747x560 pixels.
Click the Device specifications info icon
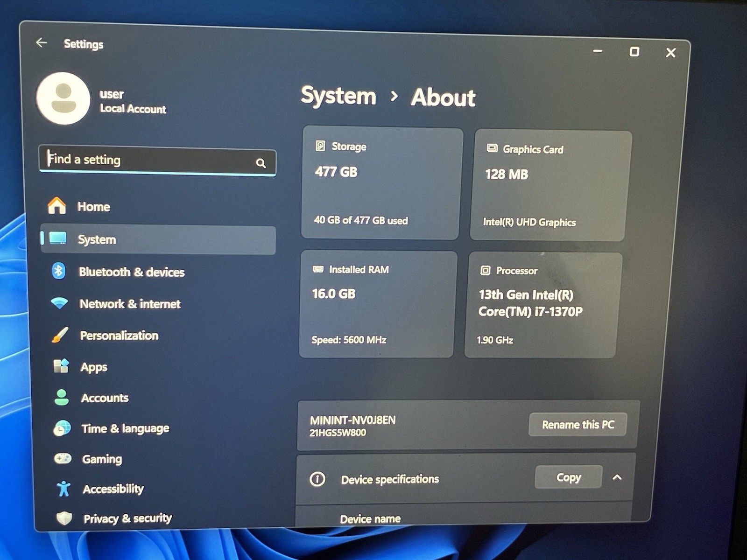(317, 478)
